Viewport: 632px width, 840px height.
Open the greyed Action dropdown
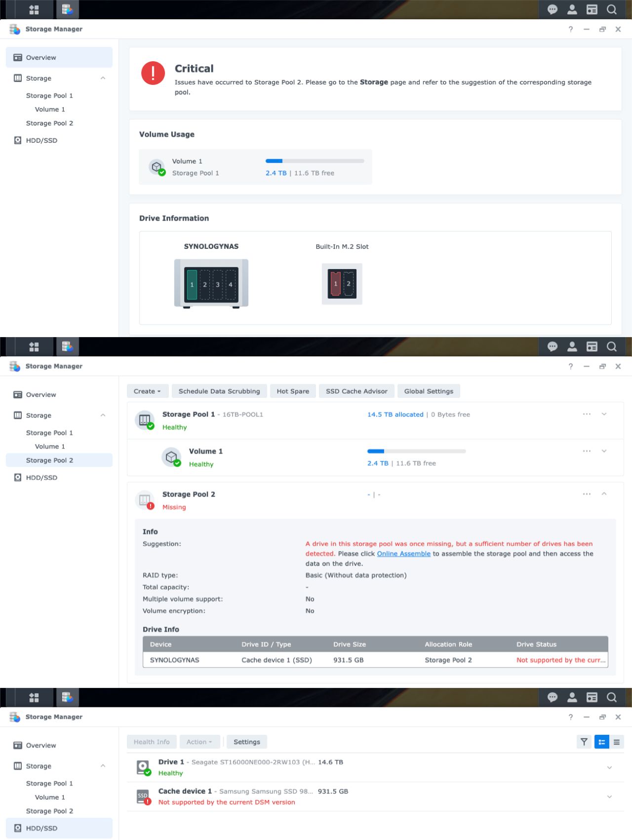(x=199, y=742)
